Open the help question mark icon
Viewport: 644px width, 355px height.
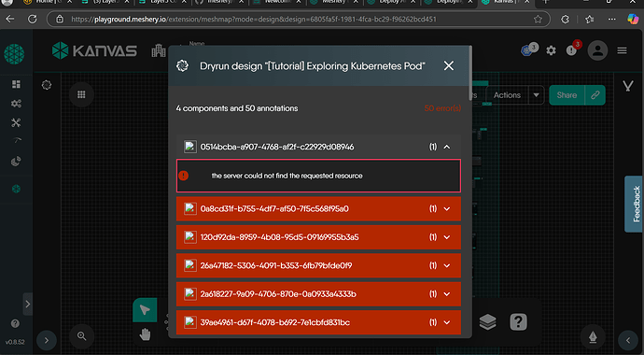tap(518, 322)
